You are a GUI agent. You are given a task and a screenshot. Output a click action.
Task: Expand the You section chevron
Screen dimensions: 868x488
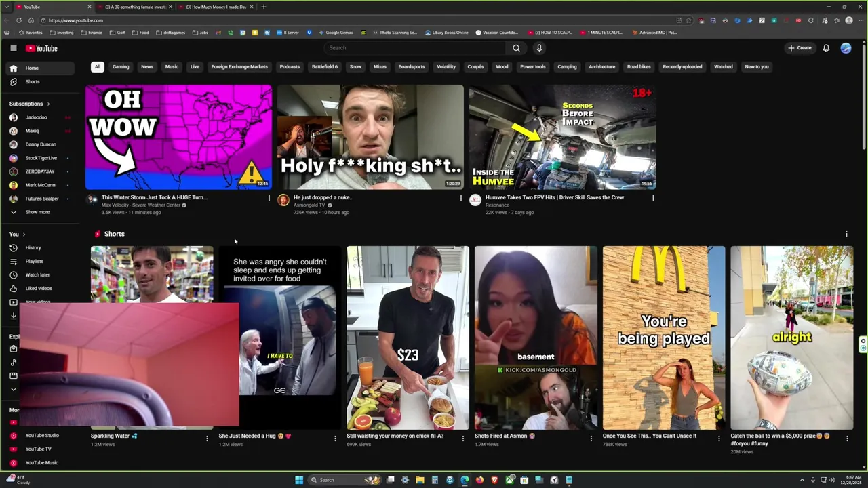[x=26, y=235]
